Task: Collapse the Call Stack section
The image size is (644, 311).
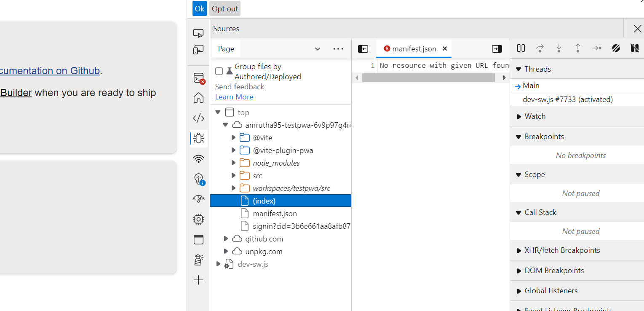Action: (x=577, y=212)
